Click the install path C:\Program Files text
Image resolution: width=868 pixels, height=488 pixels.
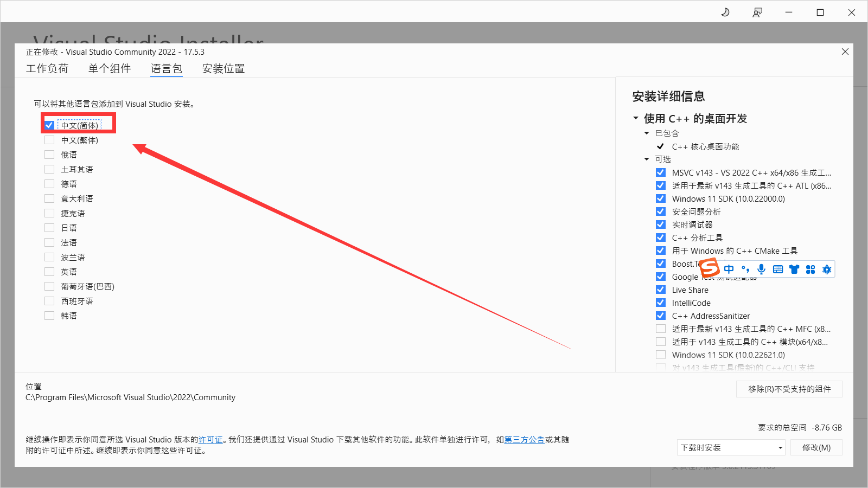tap(131, 397)
